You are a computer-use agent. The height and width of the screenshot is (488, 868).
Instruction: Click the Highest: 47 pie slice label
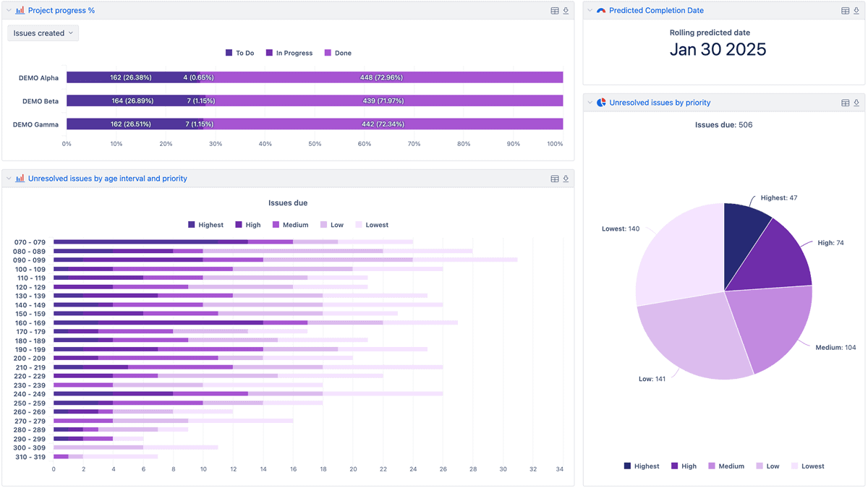click(x=778, y=197)
